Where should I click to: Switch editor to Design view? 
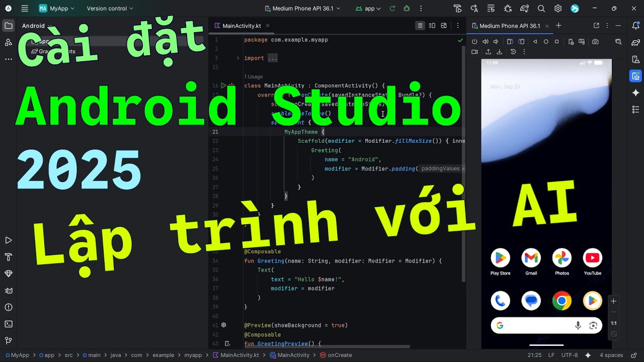(444, 26)
